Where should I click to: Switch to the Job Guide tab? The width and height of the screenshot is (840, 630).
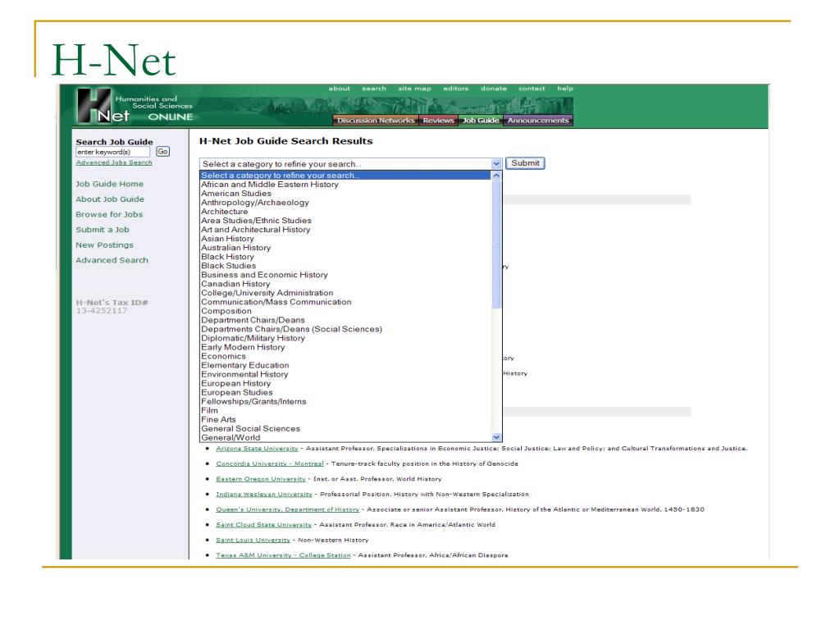coord(481,121)
